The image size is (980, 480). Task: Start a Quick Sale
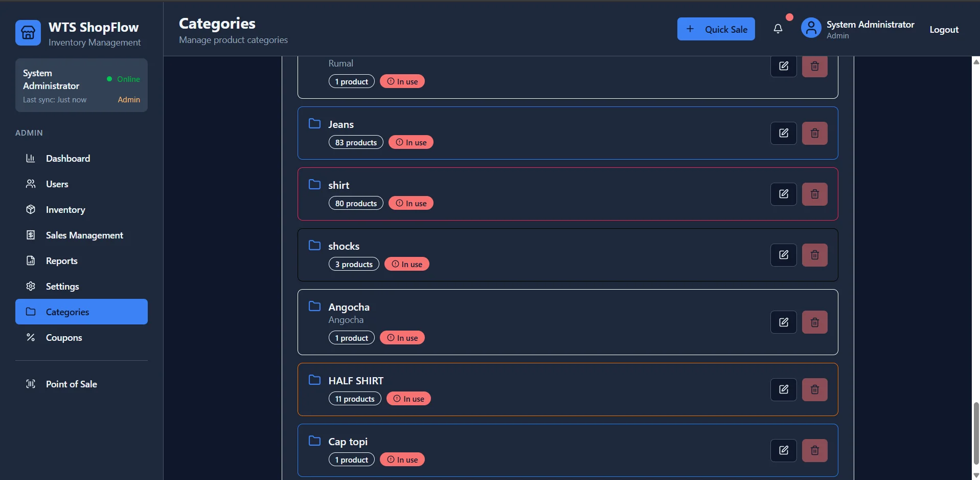(716, 29)
